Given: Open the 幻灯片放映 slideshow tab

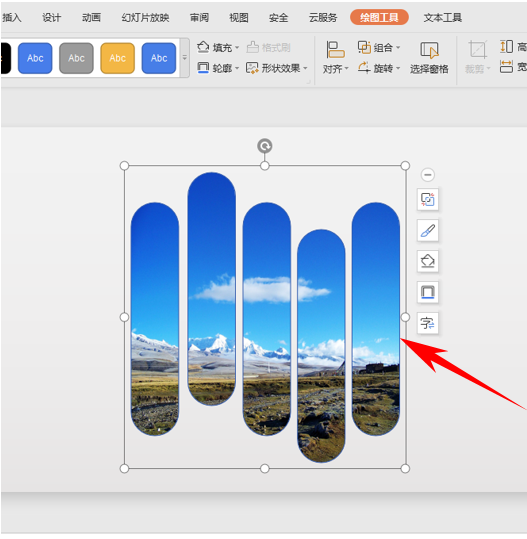Looking at the screenshot, I should pyautogui.click(x=145, y=17).
